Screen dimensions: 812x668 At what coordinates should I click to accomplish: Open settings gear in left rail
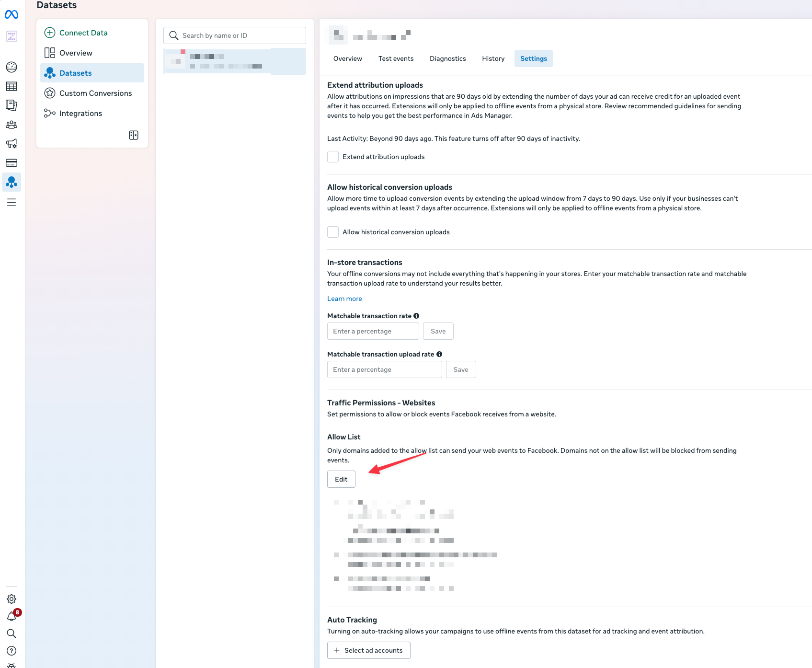click(x=11, y=599)
